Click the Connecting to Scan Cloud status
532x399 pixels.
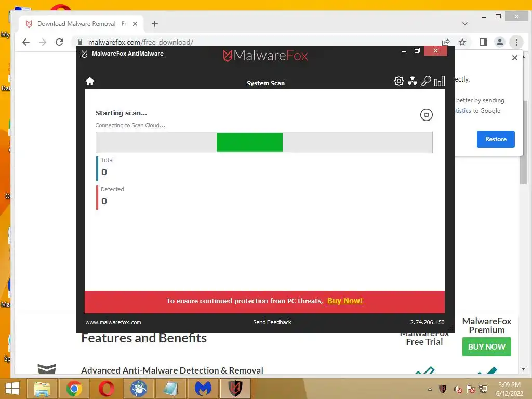pos(130,125)
